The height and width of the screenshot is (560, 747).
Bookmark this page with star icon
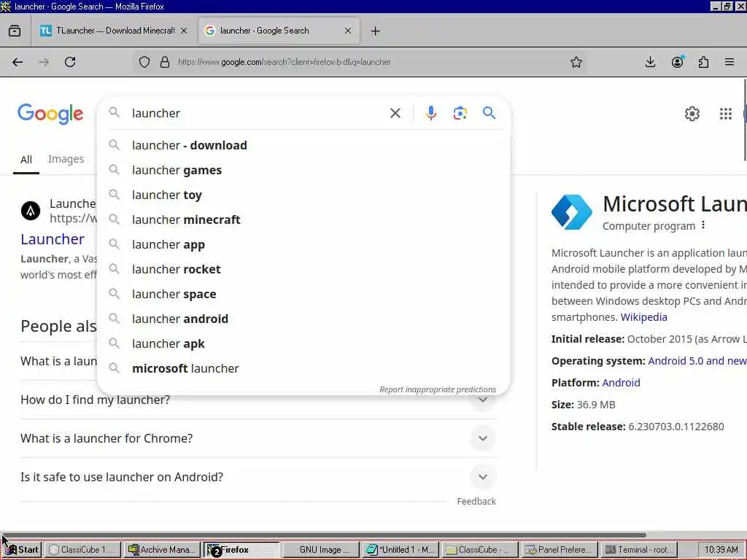[x=576, y=62]
